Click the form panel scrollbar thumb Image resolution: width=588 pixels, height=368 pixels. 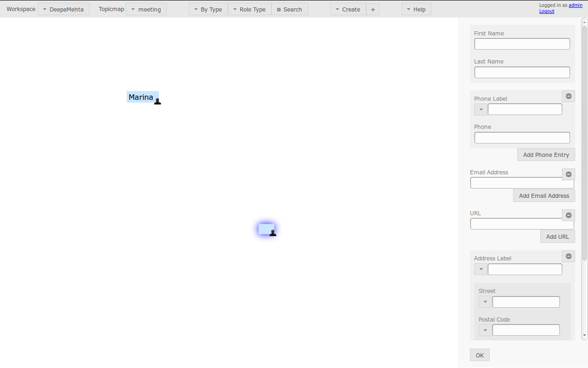point(585,143)
